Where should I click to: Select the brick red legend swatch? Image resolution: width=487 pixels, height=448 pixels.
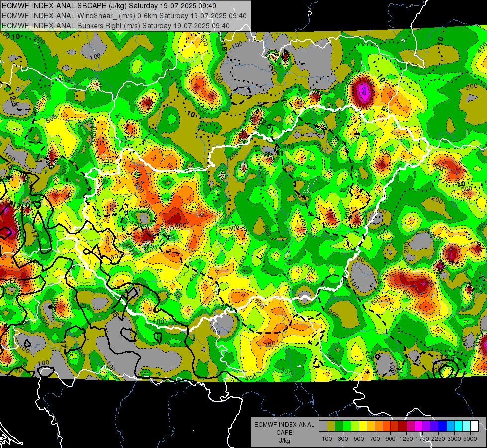pos(395,426)
